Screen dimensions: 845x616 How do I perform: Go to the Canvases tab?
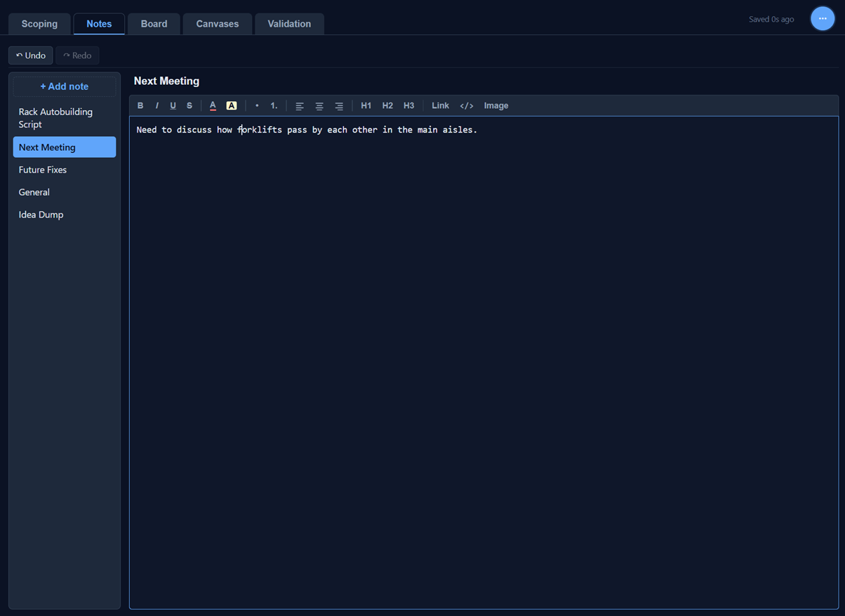pos(218,24)
